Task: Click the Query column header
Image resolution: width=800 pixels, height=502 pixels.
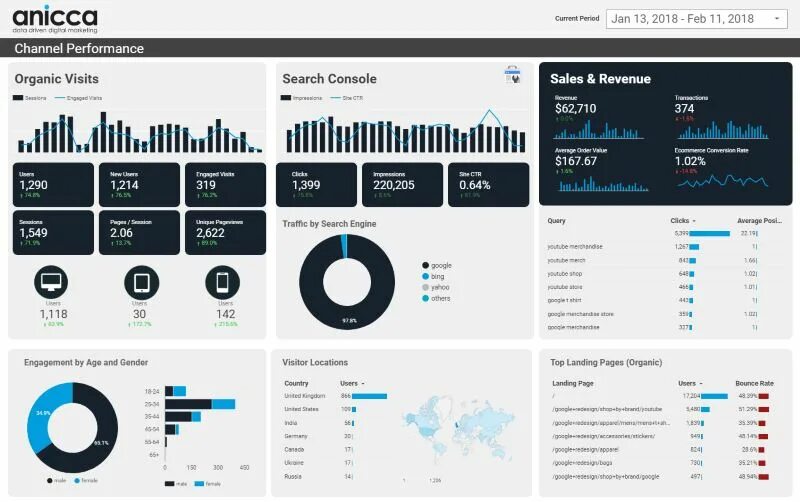Action: click(556, 220)
